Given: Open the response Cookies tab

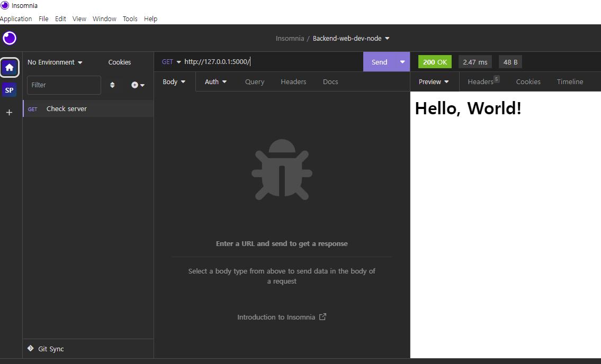Looking at the screenshot, I should pos(528,81).
